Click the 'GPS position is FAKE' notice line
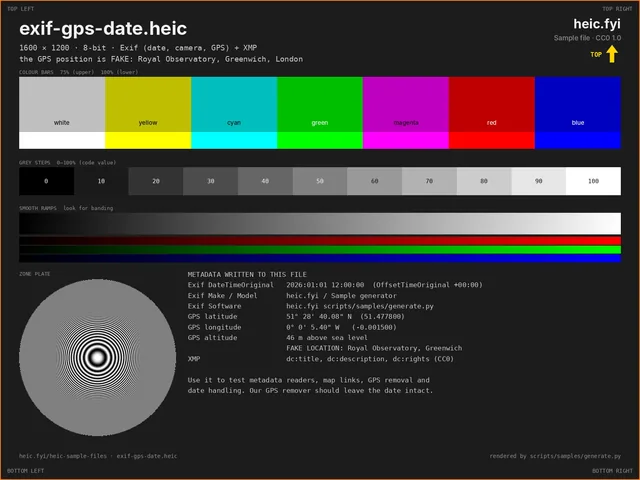Viewport: 640px width, 480px height. tap(161, 59)
